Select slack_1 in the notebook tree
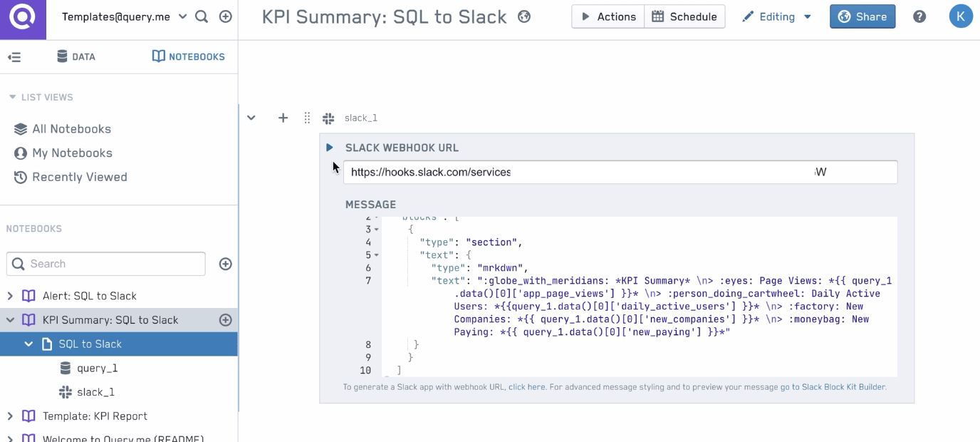980x442 pixels. 96,392
